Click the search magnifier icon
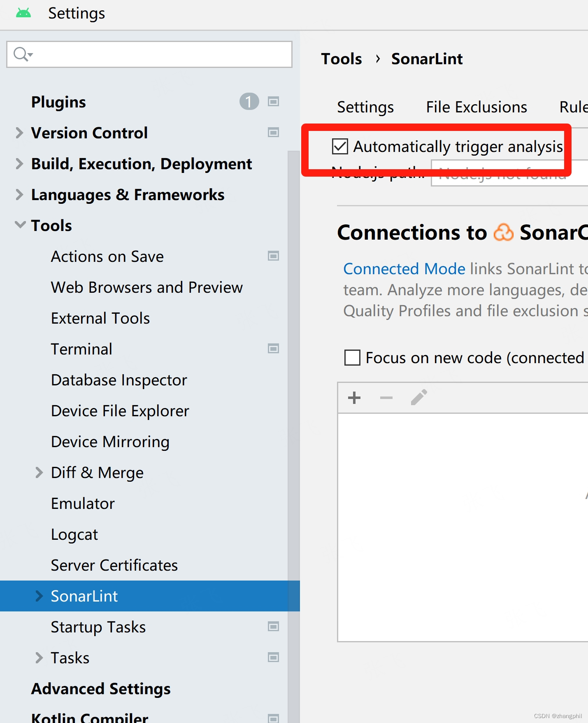Image resolution: width=588 pixels, height=723 pixels. click(x=21, y=54)
